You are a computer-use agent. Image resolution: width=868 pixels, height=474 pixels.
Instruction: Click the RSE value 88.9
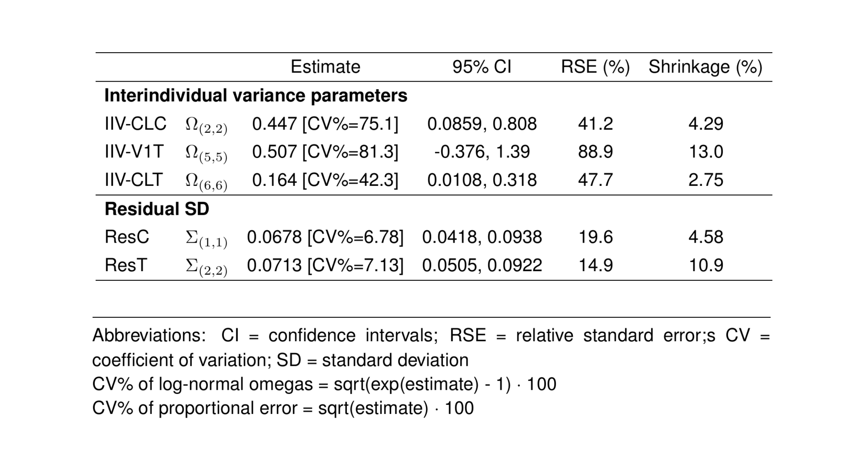click(x=595, y=152)
